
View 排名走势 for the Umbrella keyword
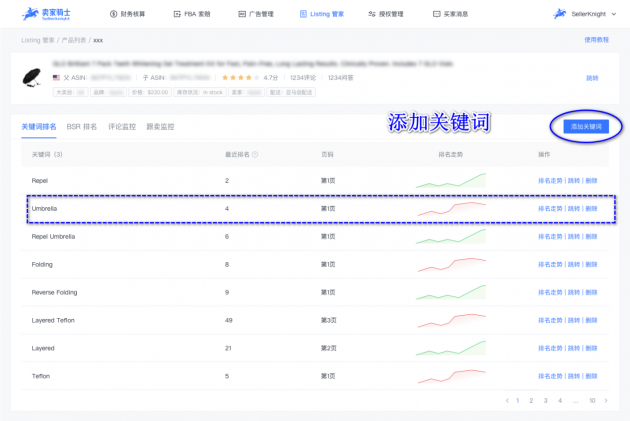tap(550, 208)
